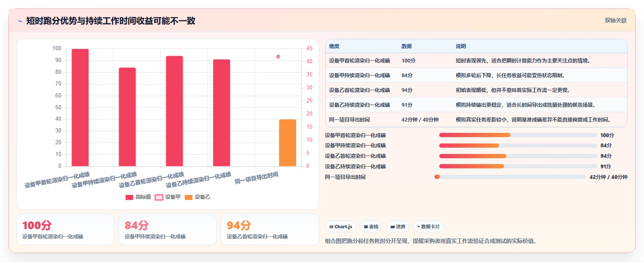
Task: Click the 84分 progress bar
Action: (x=518, y=146)
